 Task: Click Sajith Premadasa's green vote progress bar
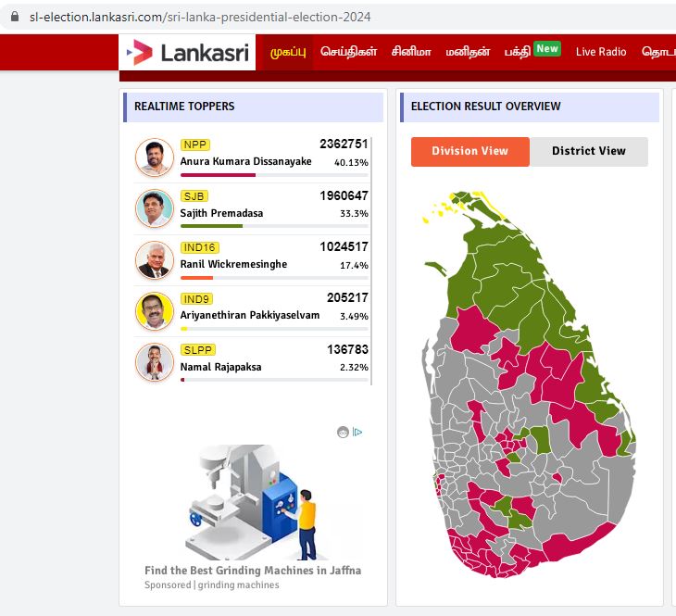[x=274, y=226]
